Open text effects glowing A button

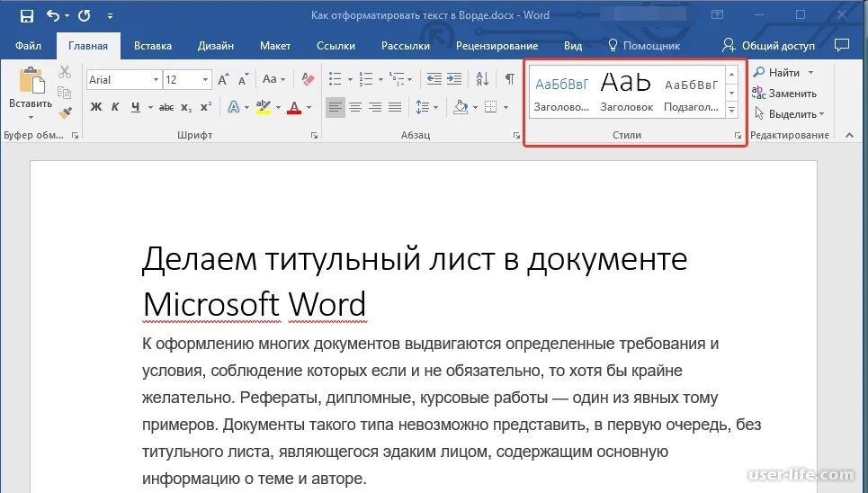[234, 107]
